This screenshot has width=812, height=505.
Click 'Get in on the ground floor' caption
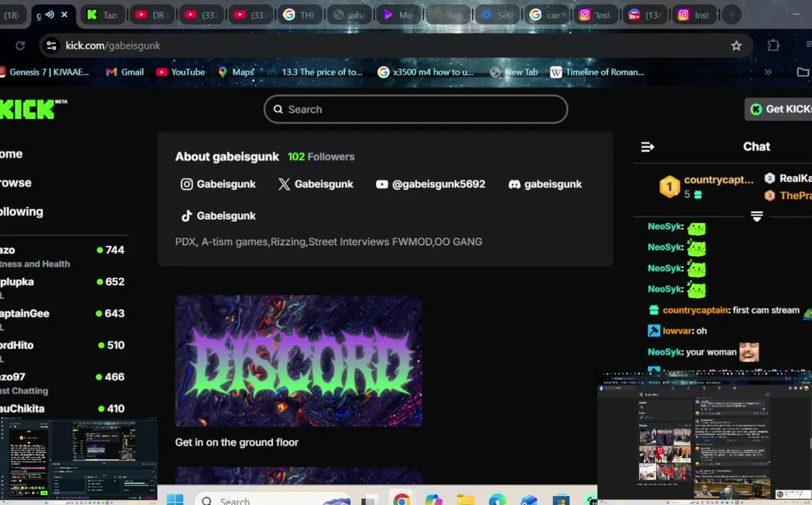[237, 443]
